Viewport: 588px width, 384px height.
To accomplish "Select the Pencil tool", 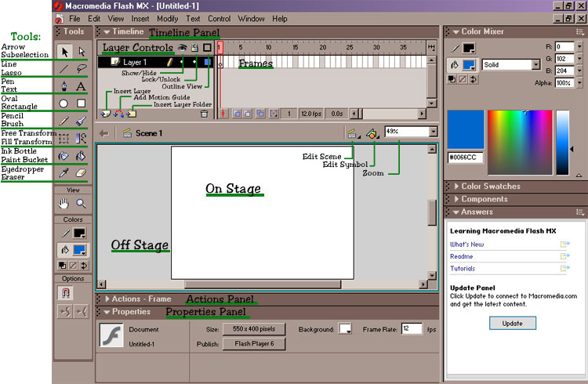I will pos(64,121).
